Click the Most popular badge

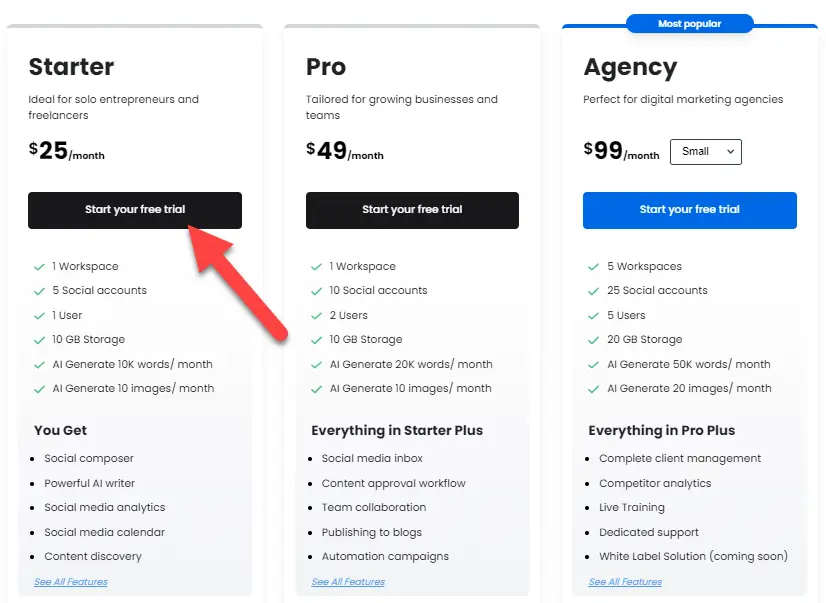689,22
